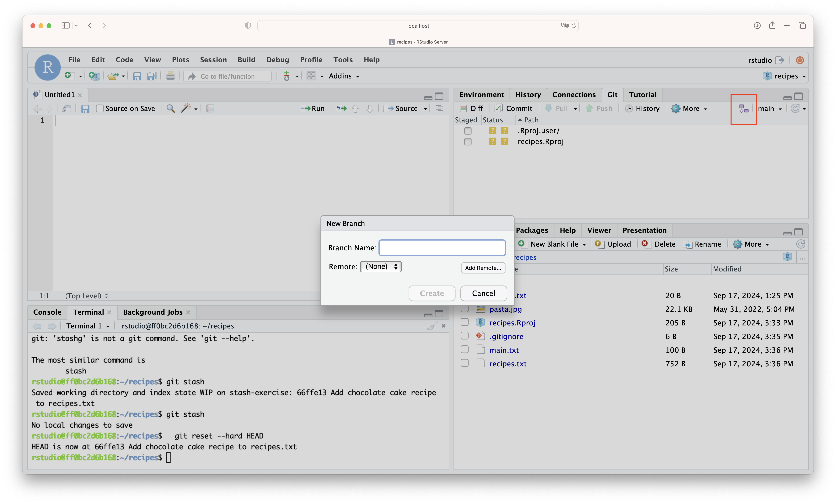Stage the recipes.Rproj file checkbox
The image size is (836, 504).
pos(468,142)
